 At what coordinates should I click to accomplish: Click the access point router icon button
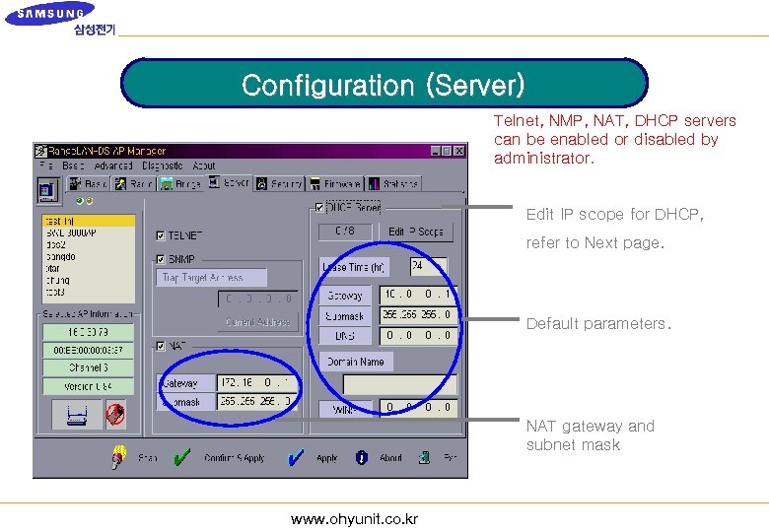pos(77,415)
